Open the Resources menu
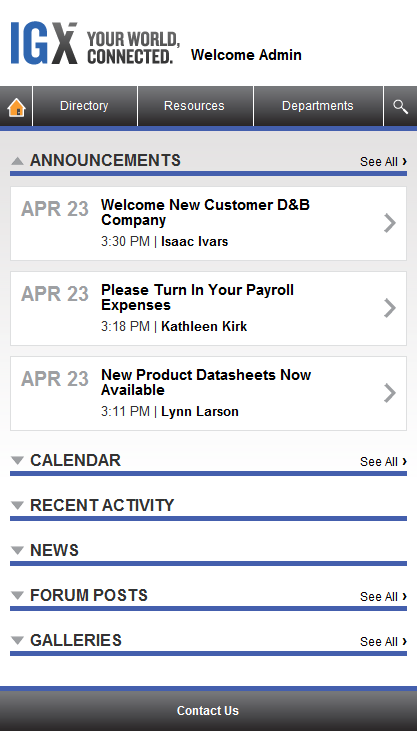This screenshot has width=417, height=737. (195, 106)
